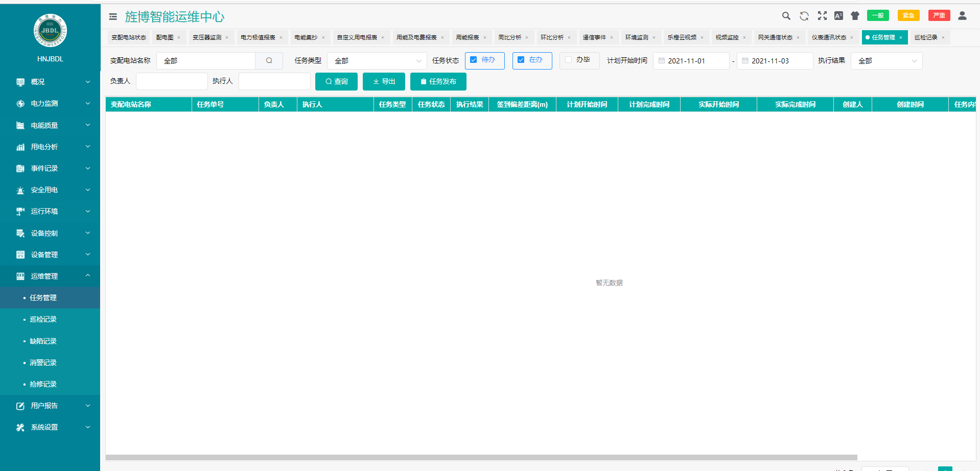Viewport: 980px width, 471px height.
Task: Click the 负责人 input field
Action: pyautogui.click(x=172, y=81)
